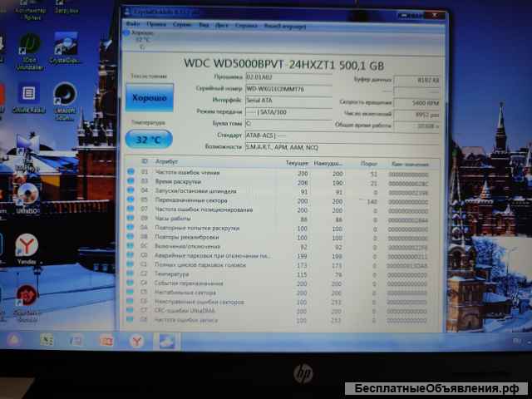The height and width of the screenshot is (399, 532).
Task: Open the Сервис menu
Action: coord(180,25)
